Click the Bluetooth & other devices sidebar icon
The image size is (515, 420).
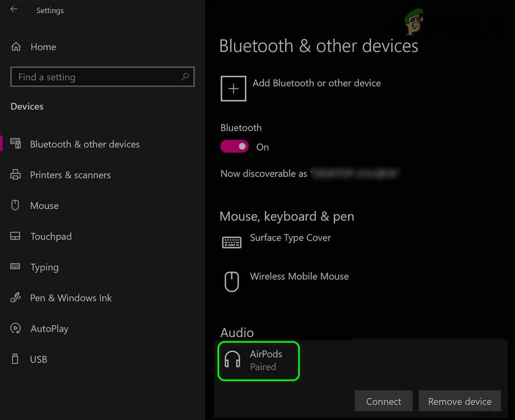[x=16, y=144]
